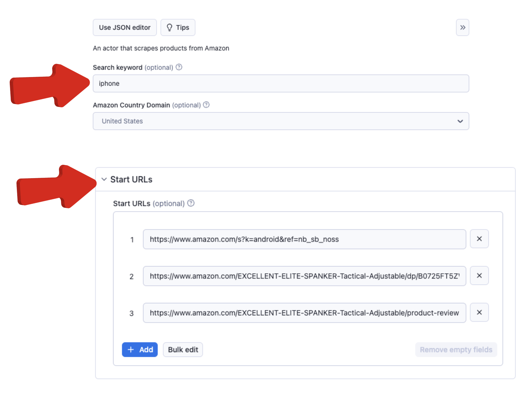Click the Start URLs help icon

coord(191,203)
